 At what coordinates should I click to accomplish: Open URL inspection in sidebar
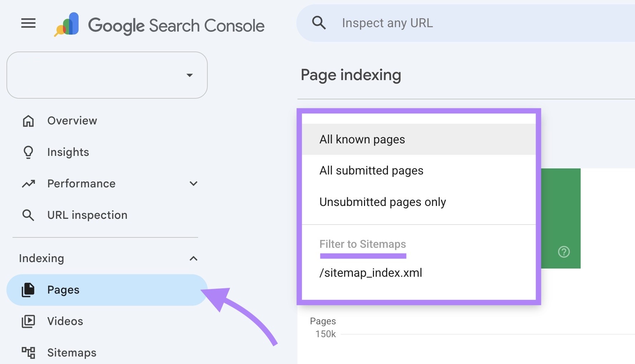coord(87,215)
